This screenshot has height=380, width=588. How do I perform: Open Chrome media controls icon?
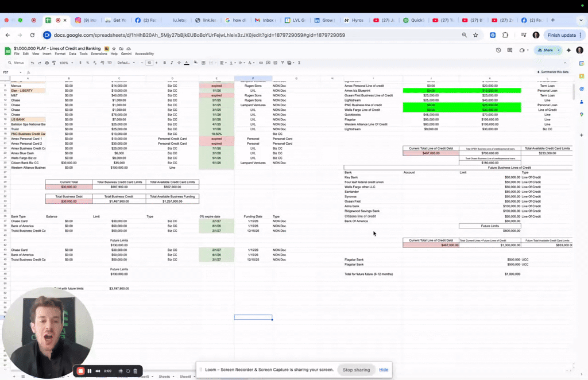(x=524, y=35)
